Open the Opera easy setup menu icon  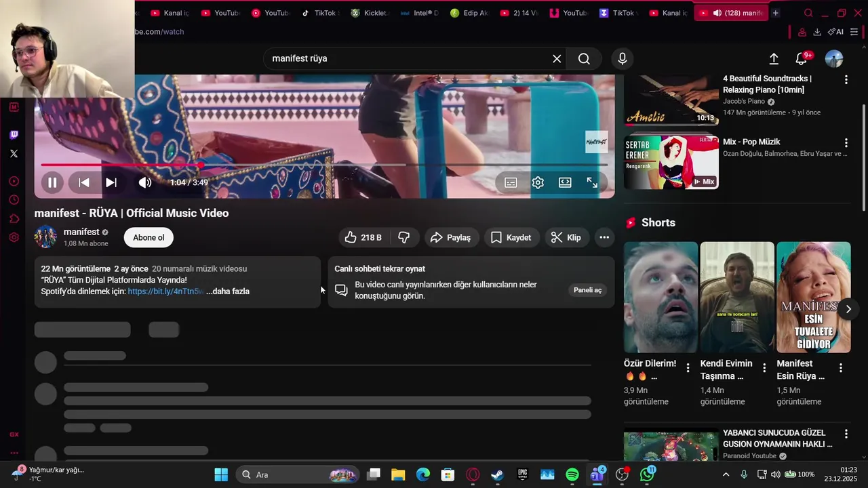point(854,32)
